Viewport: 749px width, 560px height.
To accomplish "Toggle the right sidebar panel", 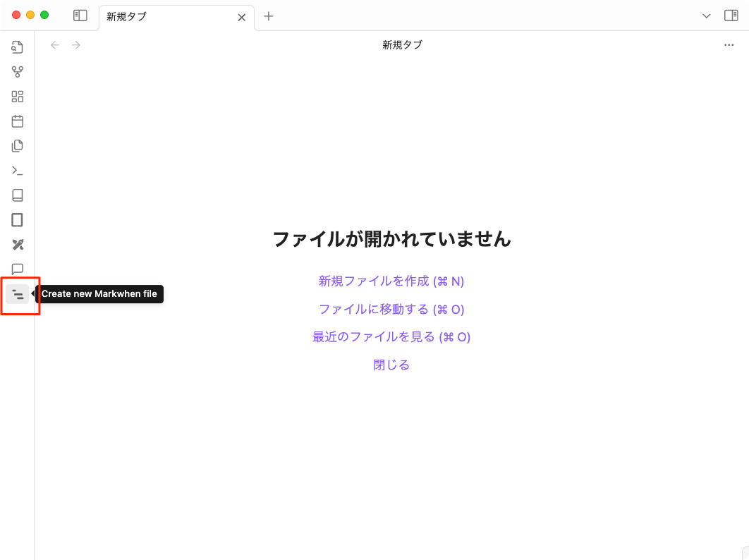I will pos(731,16).
